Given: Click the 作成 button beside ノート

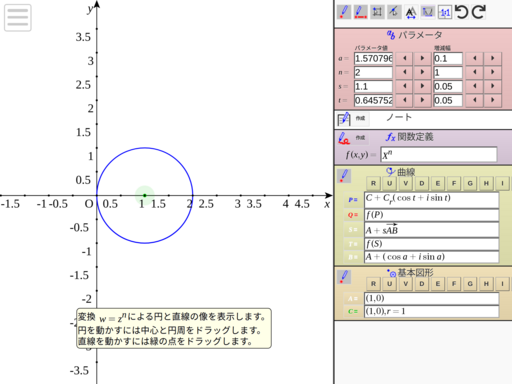Looking at the screenshot, I should point(360,118).
